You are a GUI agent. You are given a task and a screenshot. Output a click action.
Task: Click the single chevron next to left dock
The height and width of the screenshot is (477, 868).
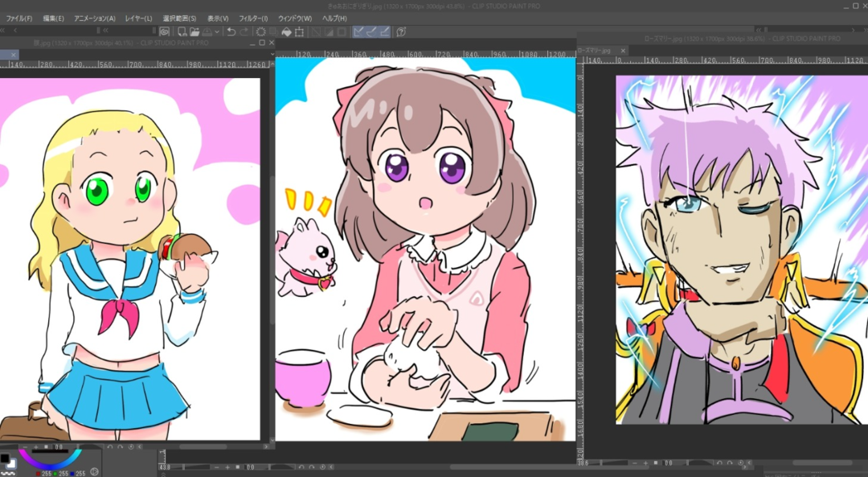coord(15,30)
